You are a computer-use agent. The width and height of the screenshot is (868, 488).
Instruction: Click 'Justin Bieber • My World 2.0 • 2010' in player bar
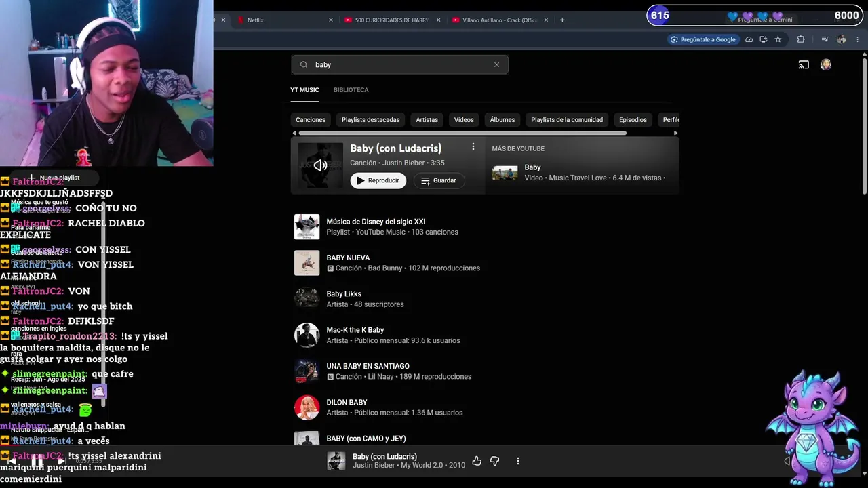click(409, 466)
